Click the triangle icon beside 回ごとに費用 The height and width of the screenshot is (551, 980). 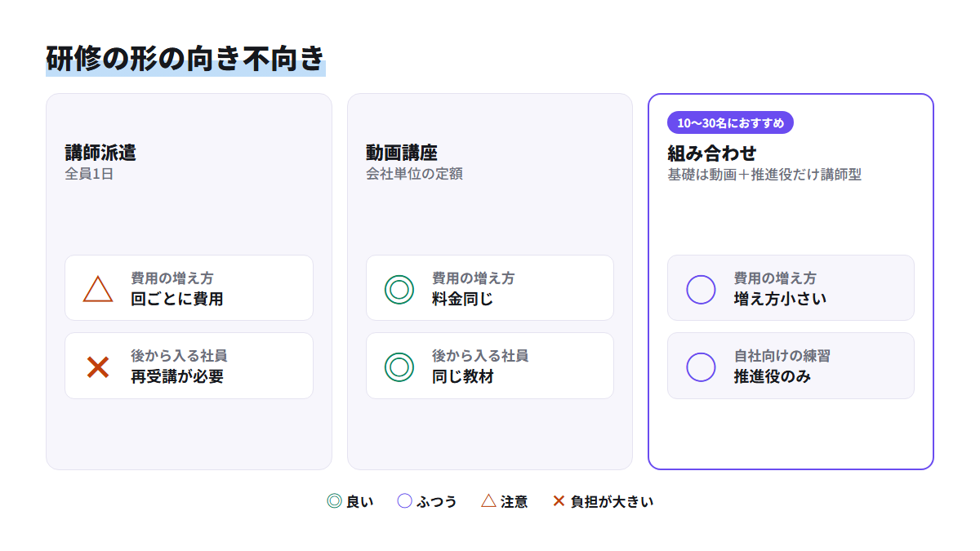tap(98, 289)
